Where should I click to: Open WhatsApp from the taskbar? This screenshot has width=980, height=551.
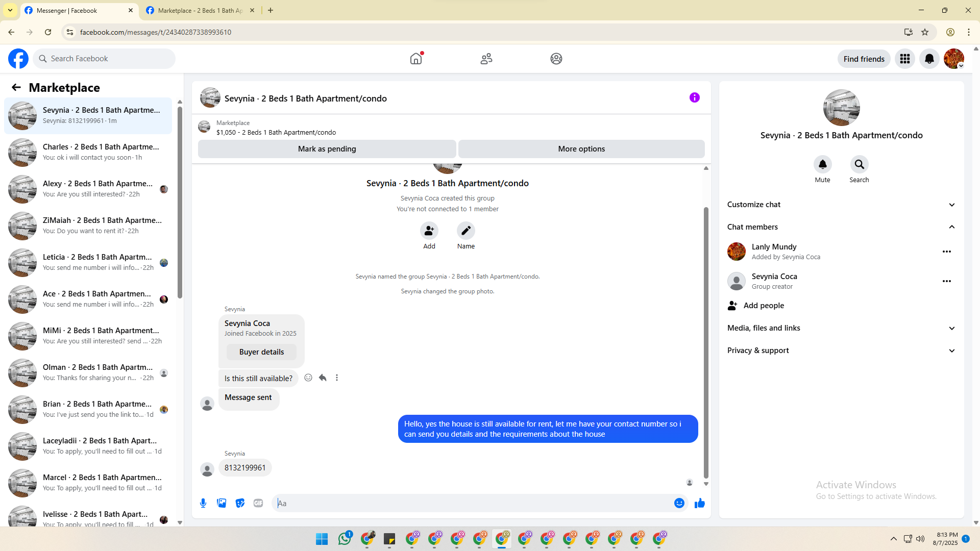pyautogui.click(x=345, y=539)
